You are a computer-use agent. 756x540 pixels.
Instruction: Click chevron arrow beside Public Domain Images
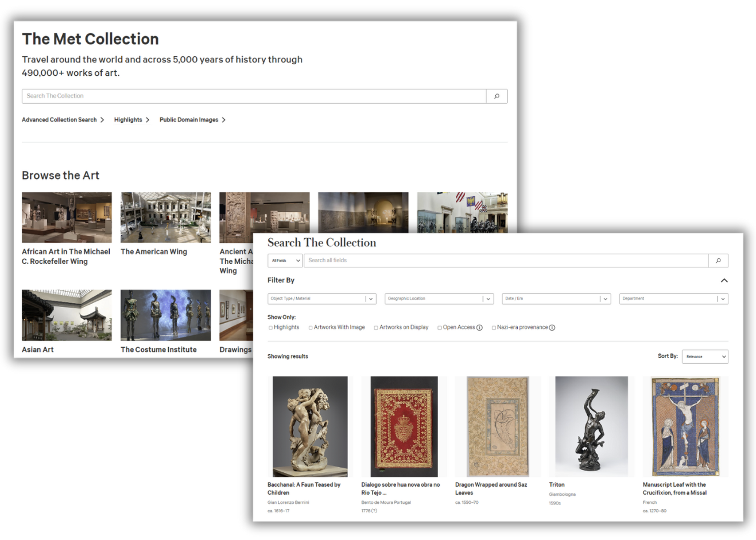coord(224,120)
